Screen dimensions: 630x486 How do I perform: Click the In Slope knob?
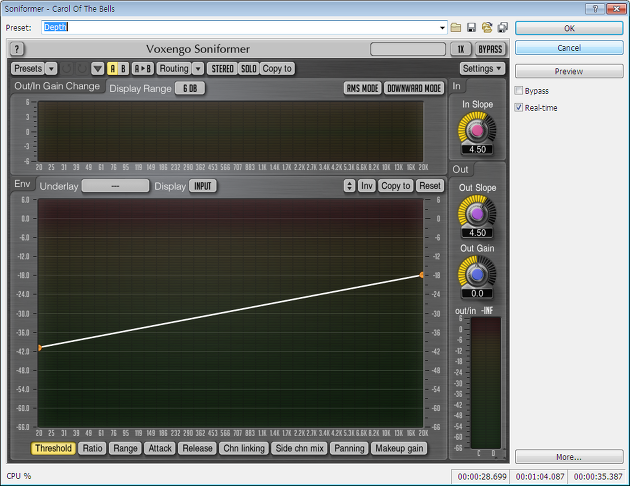[x=477, y=130]
